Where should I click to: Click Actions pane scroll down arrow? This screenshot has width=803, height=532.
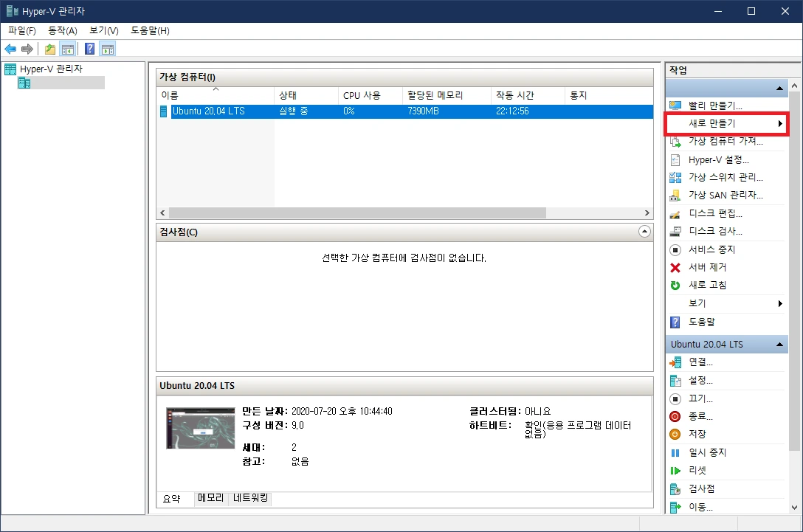tap(794, 508)
